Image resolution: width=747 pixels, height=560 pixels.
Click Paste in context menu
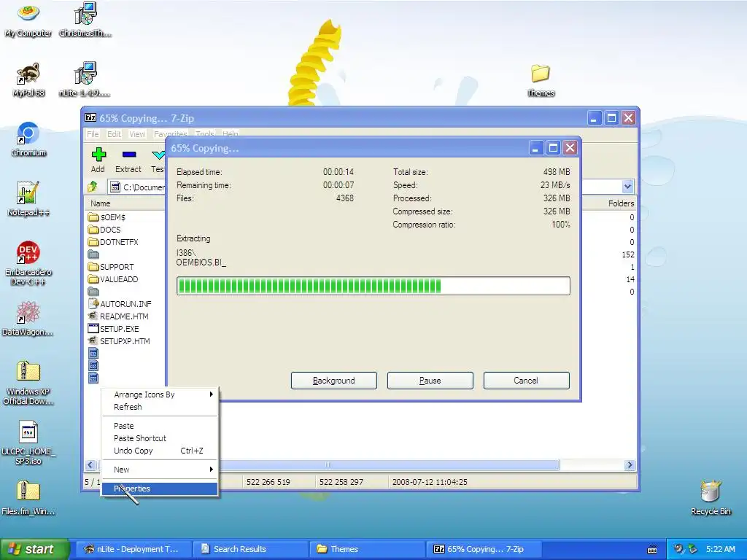(x=160, y=426)
